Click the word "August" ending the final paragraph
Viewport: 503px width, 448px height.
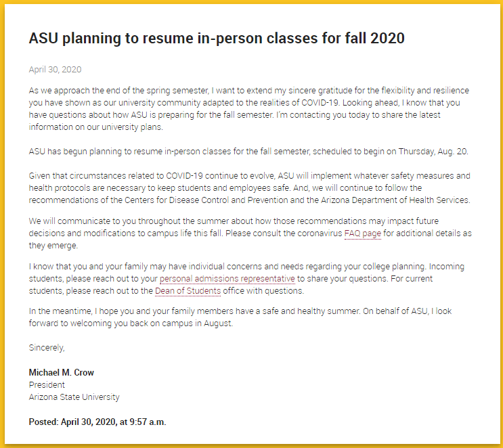tap(215, 323)
